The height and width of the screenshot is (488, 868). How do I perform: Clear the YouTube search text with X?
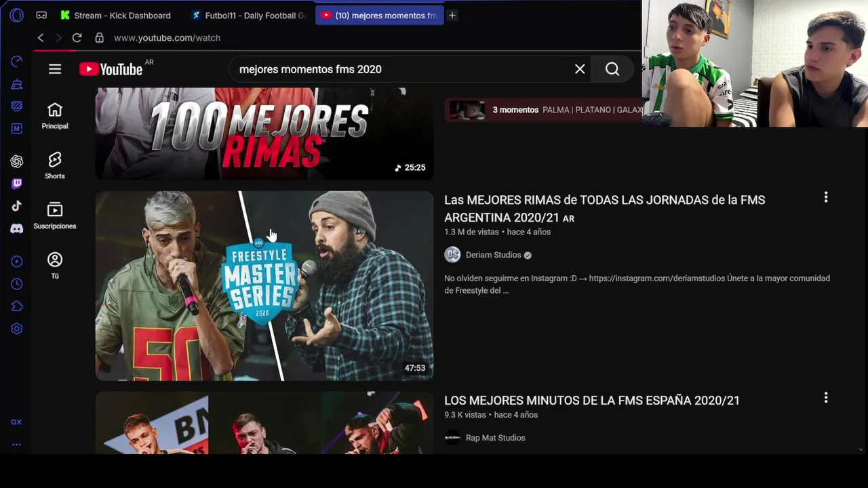(580, 69)
